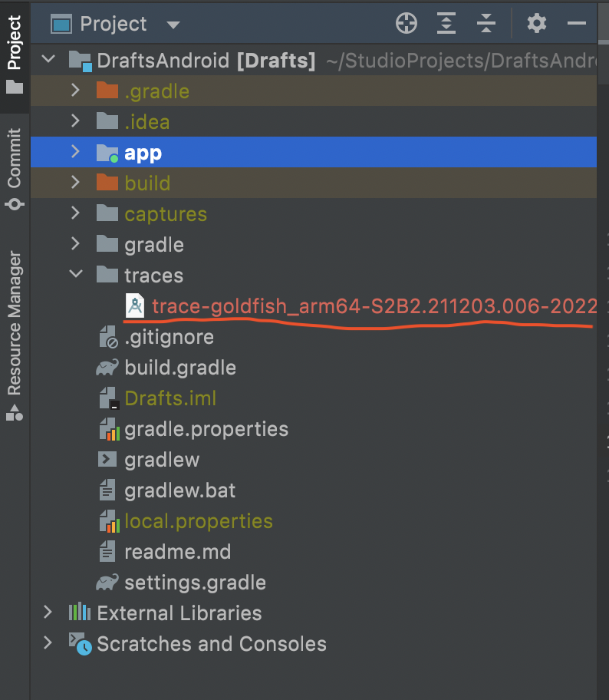Select the readme.md file
The width and height of the screenshot is (609, 700).
(x=177, y=552)
